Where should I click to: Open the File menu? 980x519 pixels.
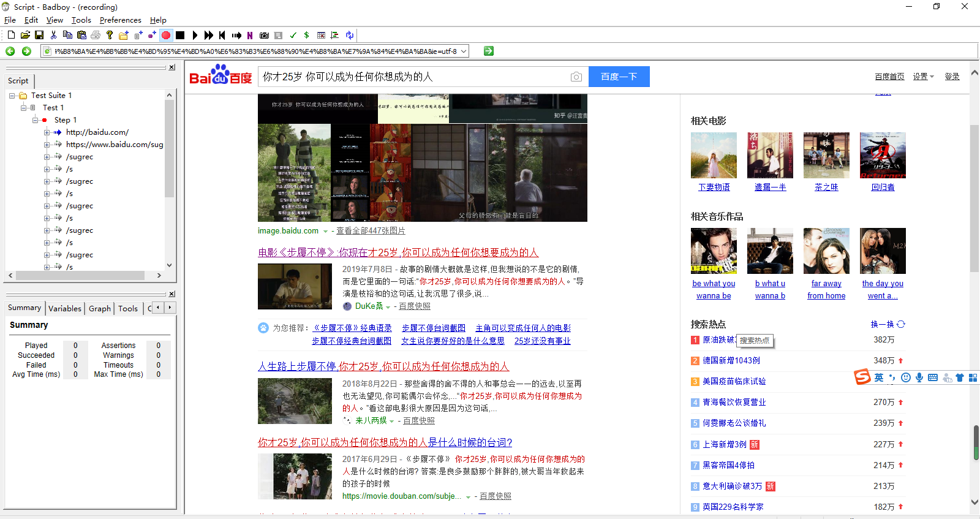pyautogui.click(x=10, y=20)
